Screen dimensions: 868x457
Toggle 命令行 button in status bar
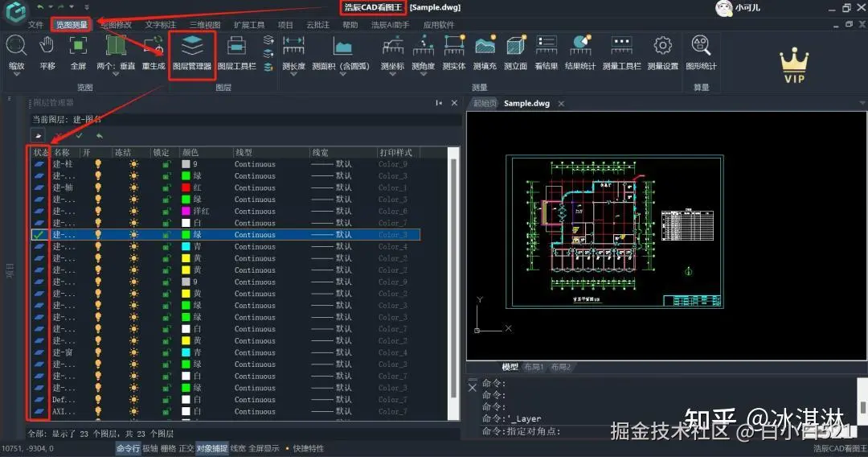click(x=128, y=448)
